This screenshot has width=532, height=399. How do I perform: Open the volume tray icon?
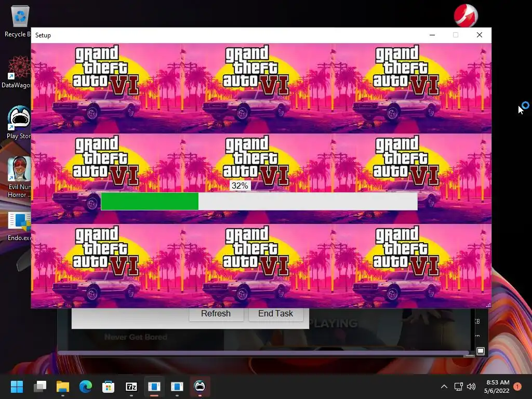tap(471, 387)
